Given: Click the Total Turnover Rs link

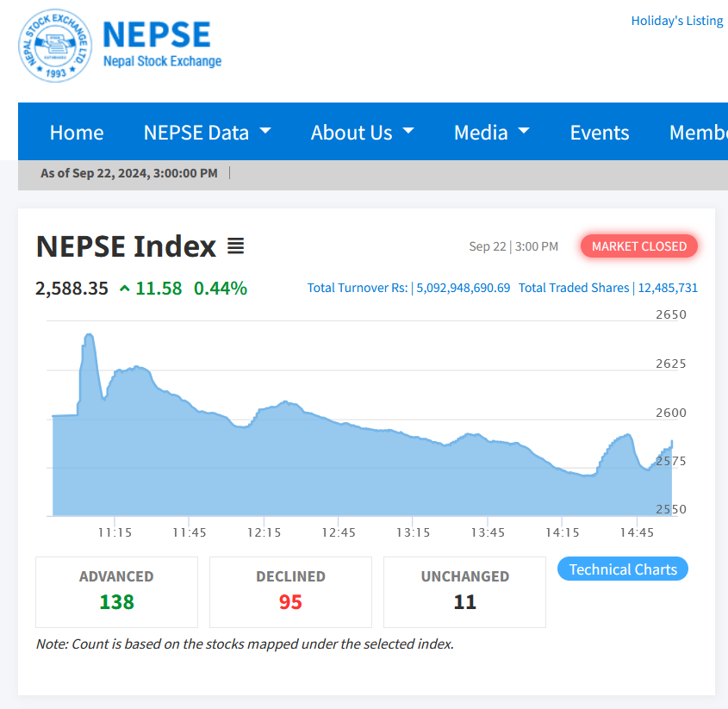Looking at the screenshot, I should coord(358,288).
